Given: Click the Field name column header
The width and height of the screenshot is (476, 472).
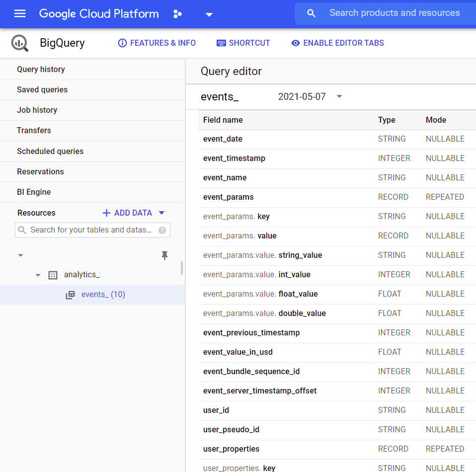Looking at the screenshot, I should pos(223,120).
